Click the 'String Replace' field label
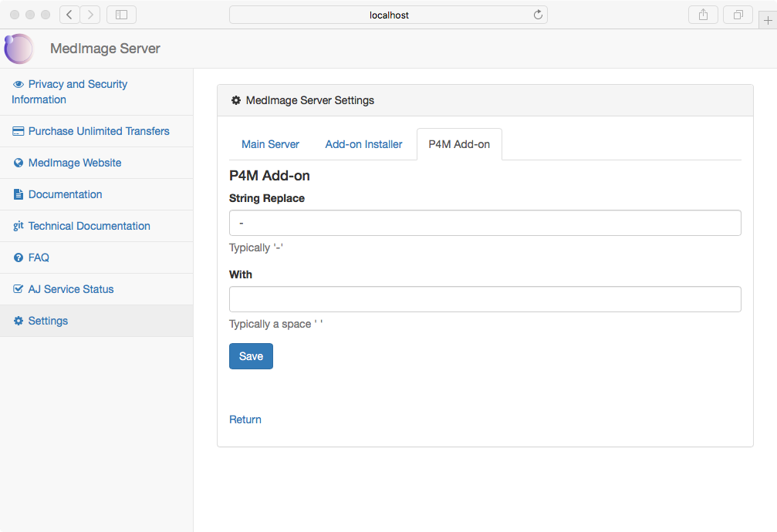This screenshot has height=532, width=777. pyautogui.click(x=267, y=198)
